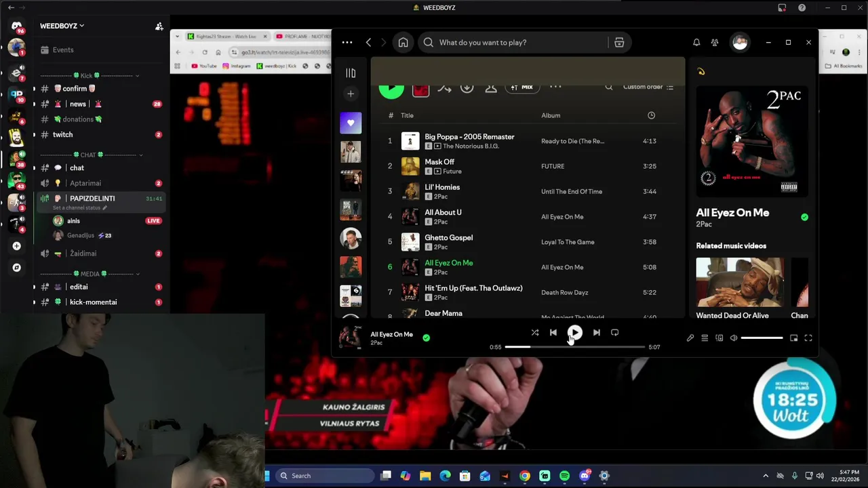
Task: Open Spotify home via the house icon
Action: (403, 42)
